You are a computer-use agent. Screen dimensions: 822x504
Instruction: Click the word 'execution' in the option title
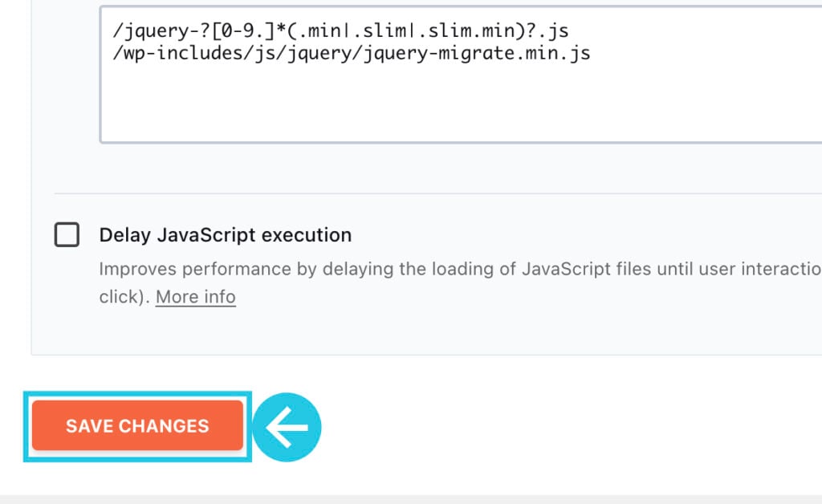307,234
